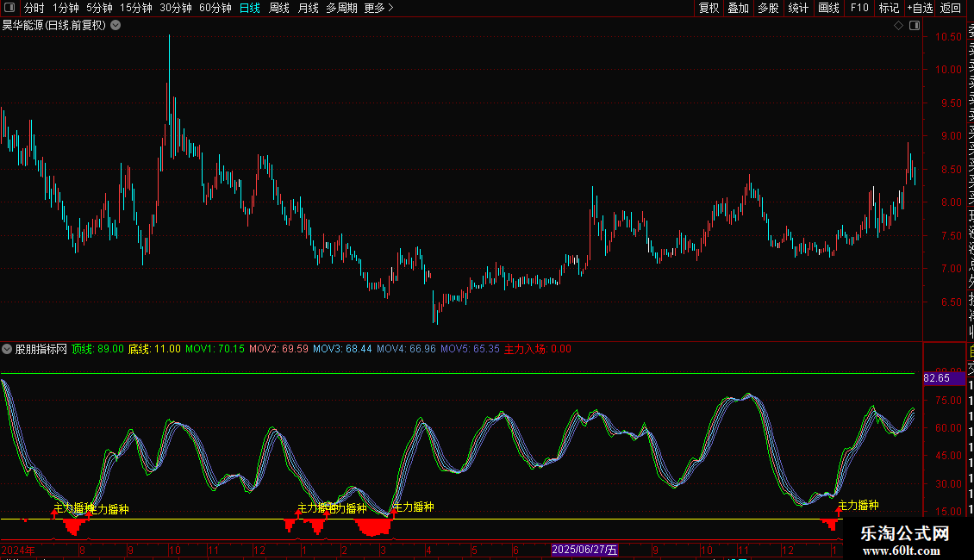The height and width of the screenshot is (560, 974).
Task: Select the 15分钟 period tab
Action: [136, 8]
